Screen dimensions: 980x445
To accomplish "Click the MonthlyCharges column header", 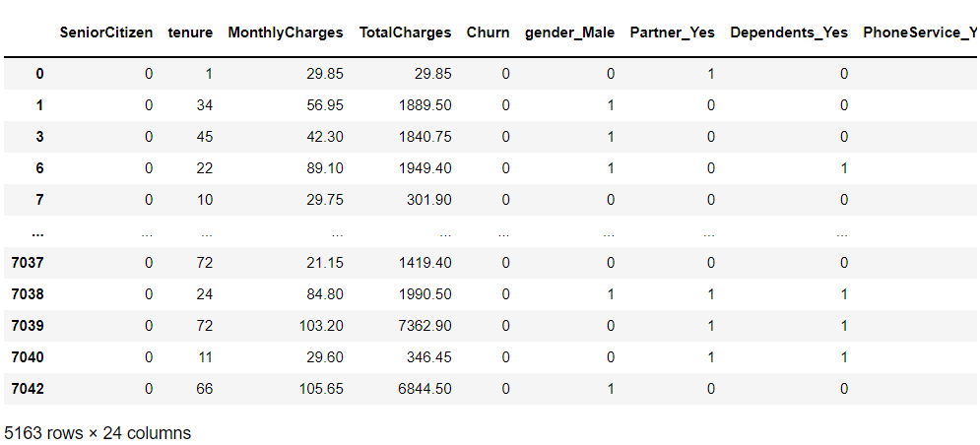I will pyautogui.click(x=286, y=32).
